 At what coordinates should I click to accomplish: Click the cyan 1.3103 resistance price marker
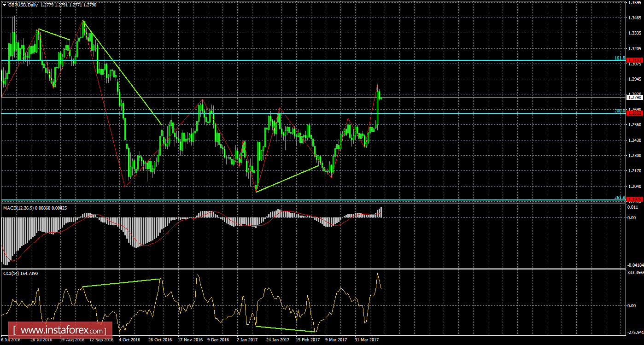(x=636, y=60)
